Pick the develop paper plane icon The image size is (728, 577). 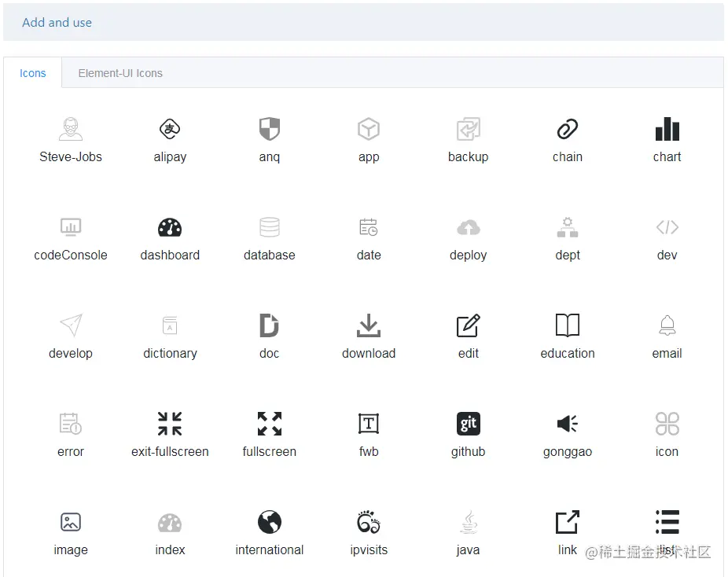[x=71, y=325]
